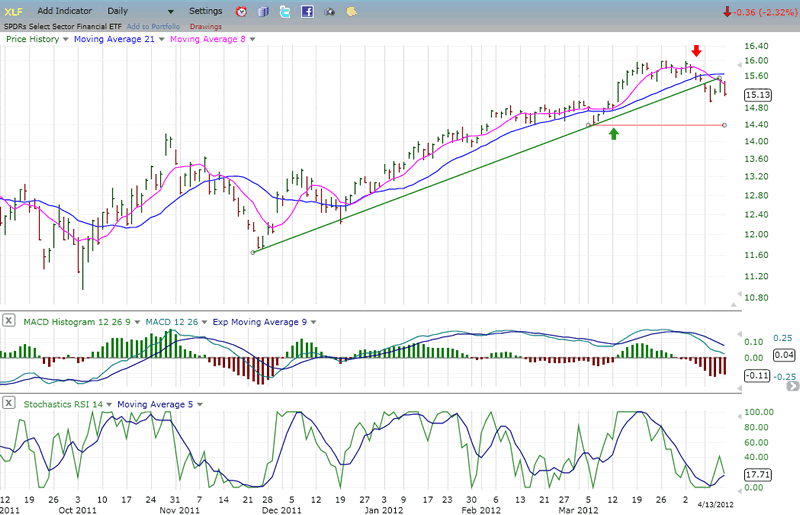Close the Stochastics RSI indicator panel
The height and width of the screenshot is (515, 800).
pyautogui.click(x=9, y=402)
